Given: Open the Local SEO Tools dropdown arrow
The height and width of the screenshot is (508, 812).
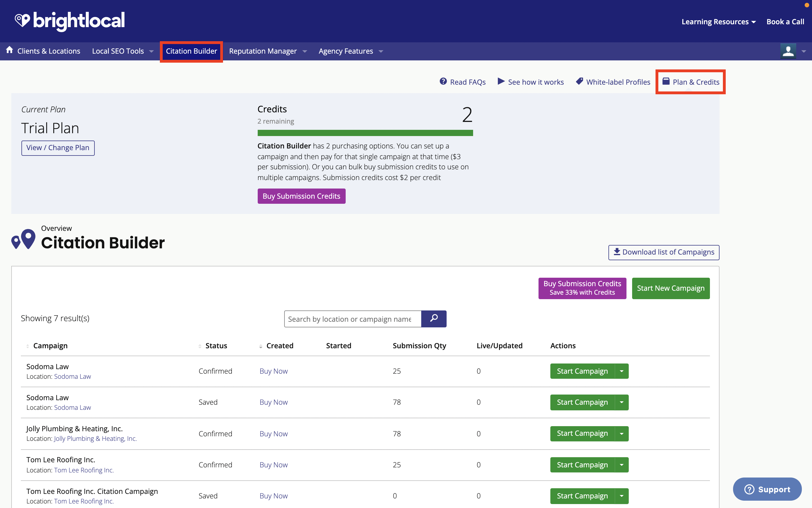Looking at the screenshot, I should tap(151, 51).
